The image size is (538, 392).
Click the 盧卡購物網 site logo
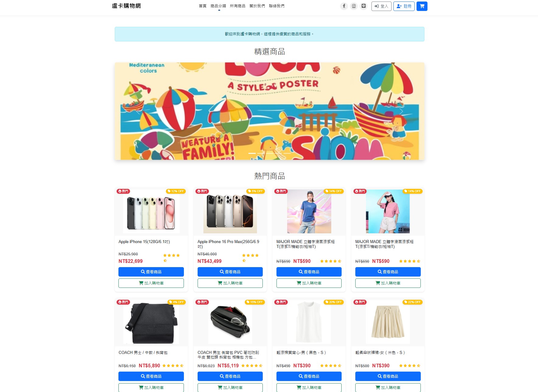click(x=126, y=6)
